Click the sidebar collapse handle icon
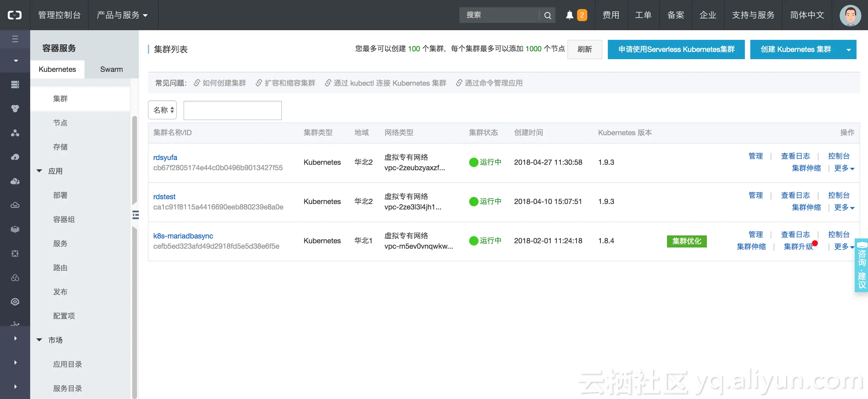868x399 pixels. (x=136, y=215)
